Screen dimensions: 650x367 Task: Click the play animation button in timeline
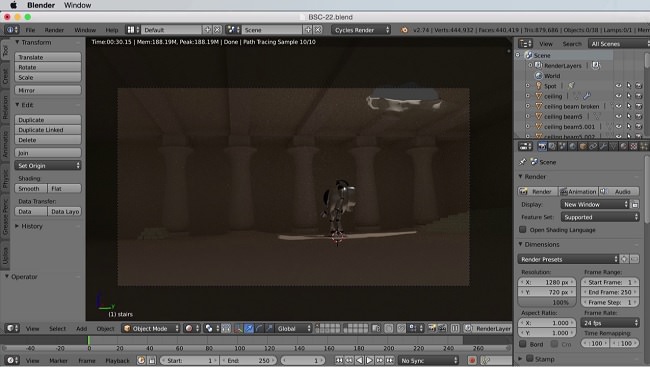coord(369,360)
